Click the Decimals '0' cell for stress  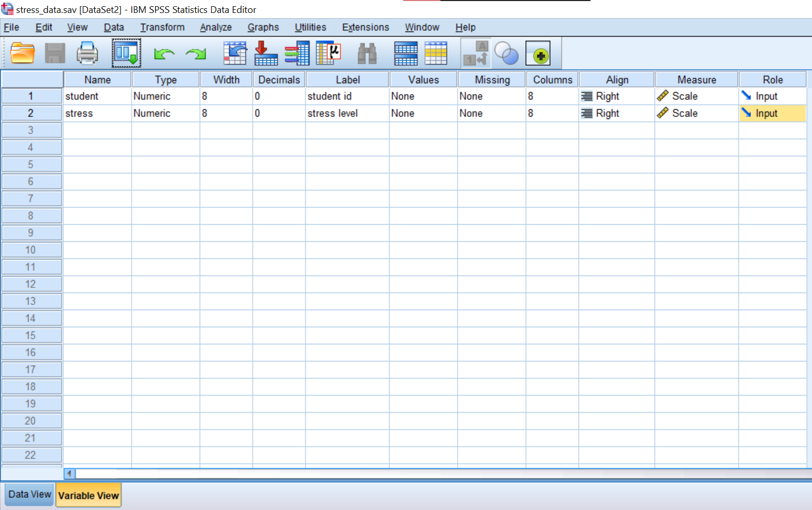tap(279, 113)
